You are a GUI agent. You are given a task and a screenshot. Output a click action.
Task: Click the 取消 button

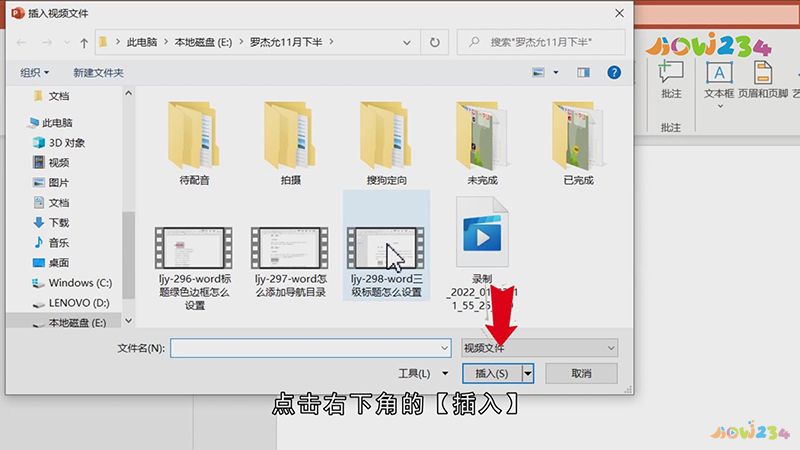point(581,373)
